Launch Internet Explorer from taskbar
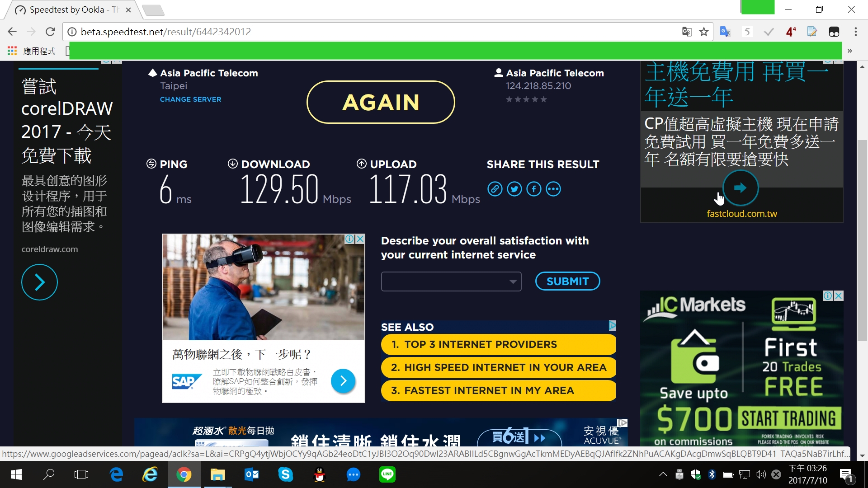The width and height of the screenshot is (868, 488). [150, 474]
